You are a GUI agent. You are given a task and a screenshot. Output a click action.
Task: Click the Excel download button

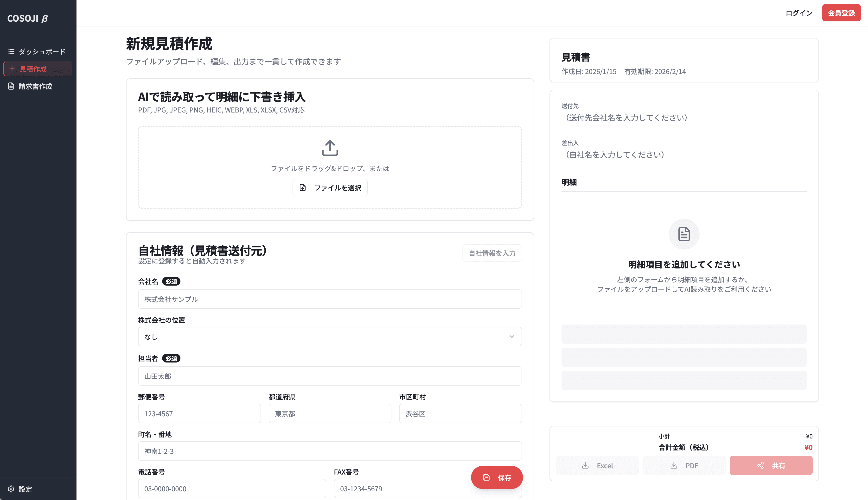click(x=597, y=465)
